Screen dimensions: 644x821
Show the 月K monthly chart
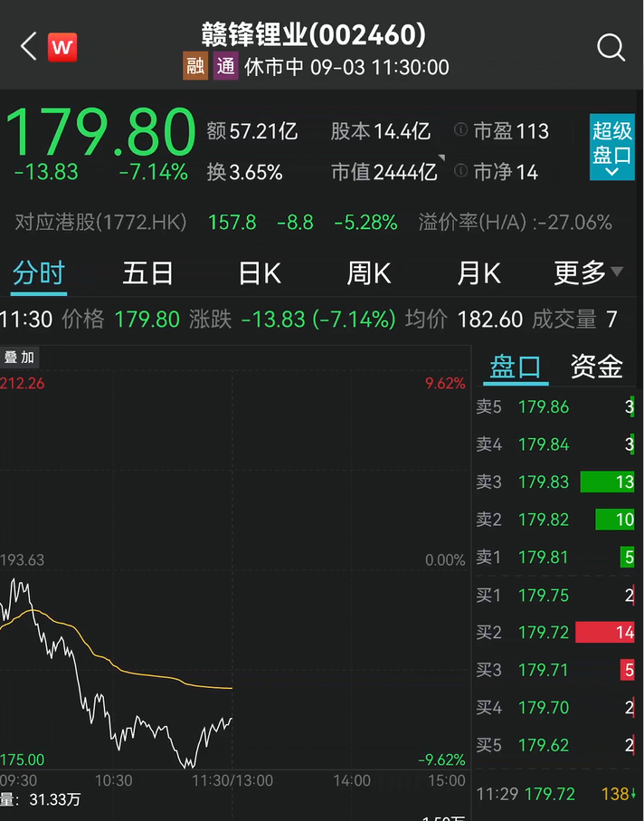(x=479, y=272)
